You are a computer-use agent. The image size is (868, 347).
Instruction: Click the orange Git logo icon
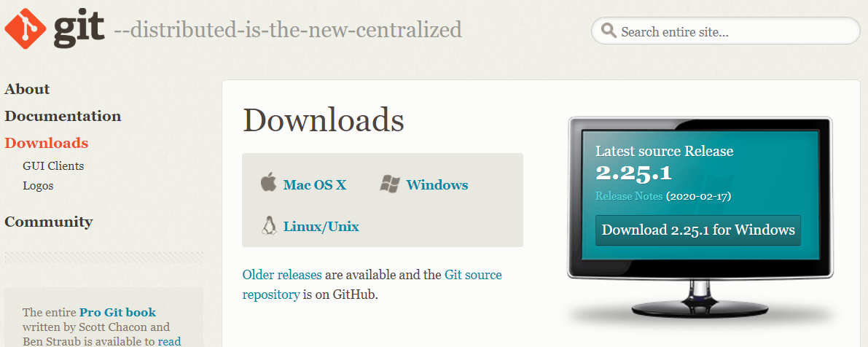coord(26,28)
